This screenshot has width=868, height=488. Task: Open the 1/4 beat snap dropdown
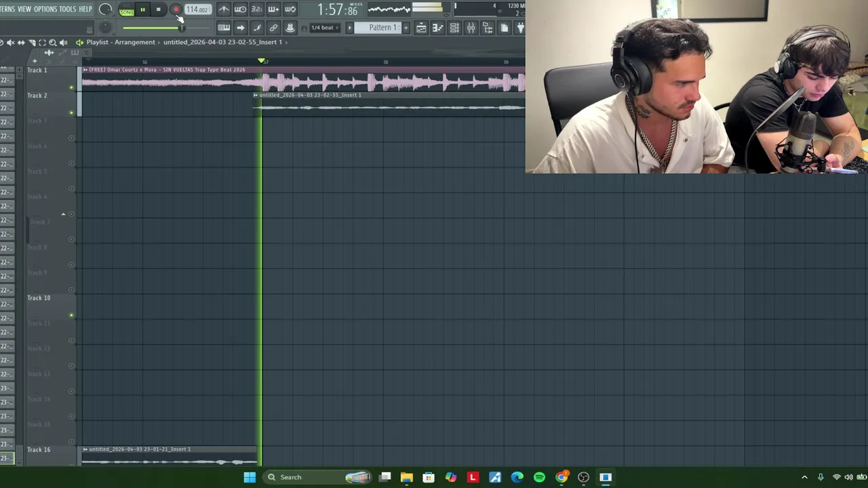point(325,28)
